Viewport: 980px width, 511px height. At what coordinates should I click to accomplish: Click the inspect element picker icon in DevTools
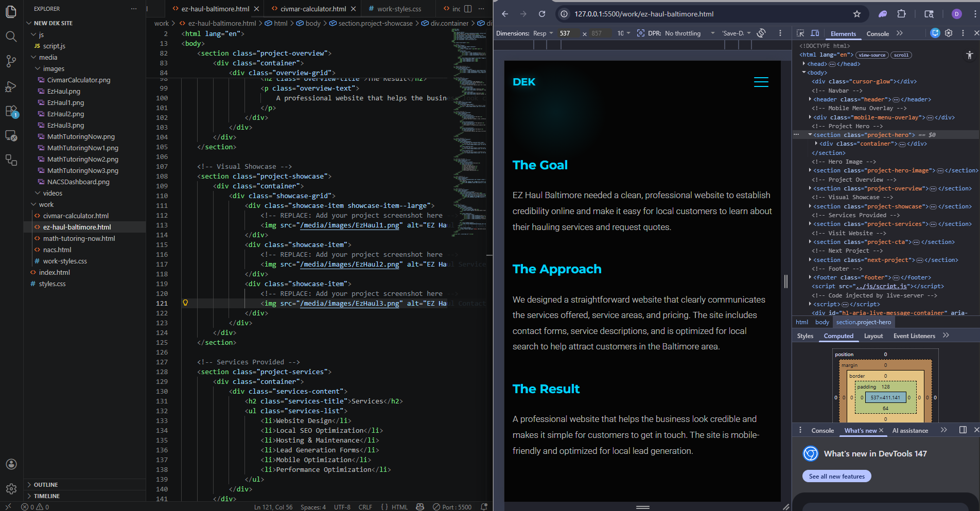(800, 33)
